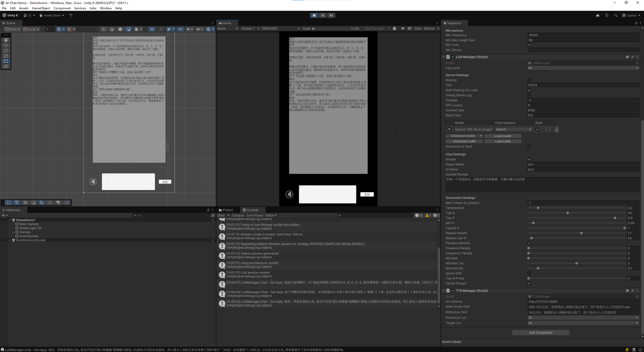Image resolution: width=644 pixels, height=352 pixels.
Task: Expand the Canvas object in Hierarchy
Action: pos(13,232)
